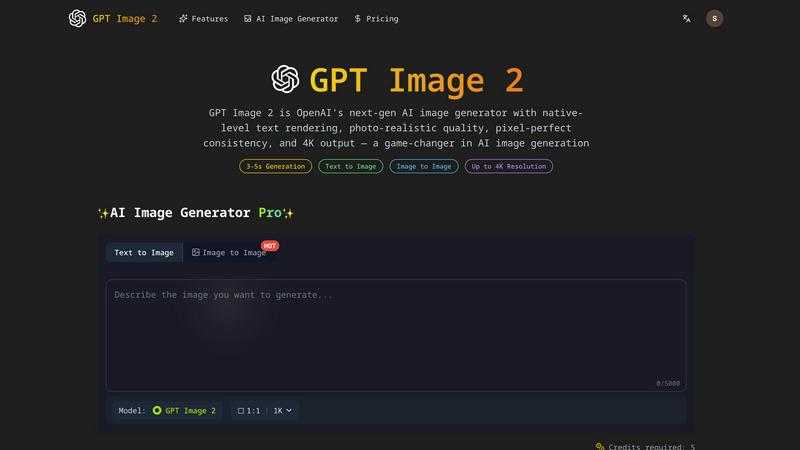Screen dimensions: 800x450
Task: Click the credits coin icon
Action: click(x=600, y=446)
